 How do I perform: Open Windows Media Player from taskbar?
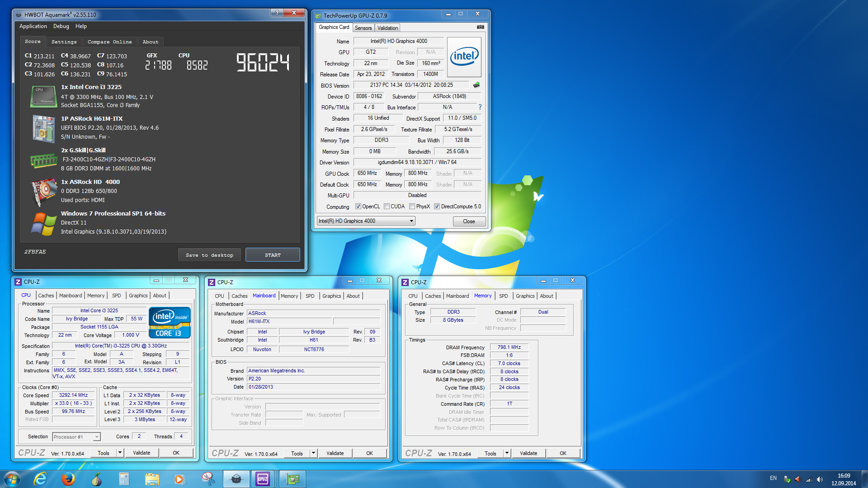pyautogui.click(x=179, y=479)
